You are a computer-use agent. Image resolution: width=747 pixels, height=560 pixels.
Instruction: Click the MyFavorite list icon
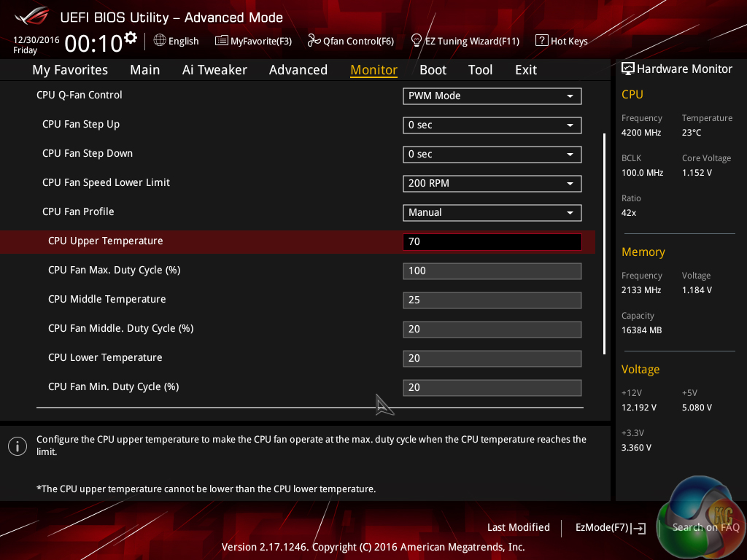222,41
